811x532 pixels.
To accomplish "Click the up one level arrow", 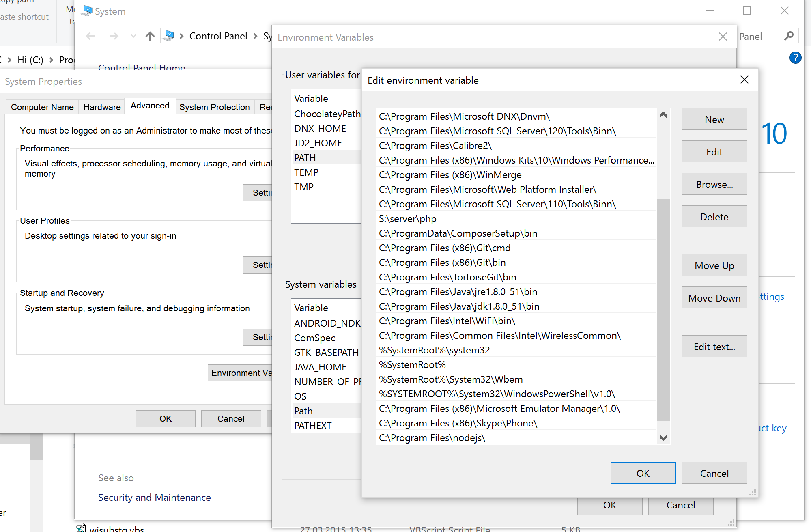I will click(150, 36).
